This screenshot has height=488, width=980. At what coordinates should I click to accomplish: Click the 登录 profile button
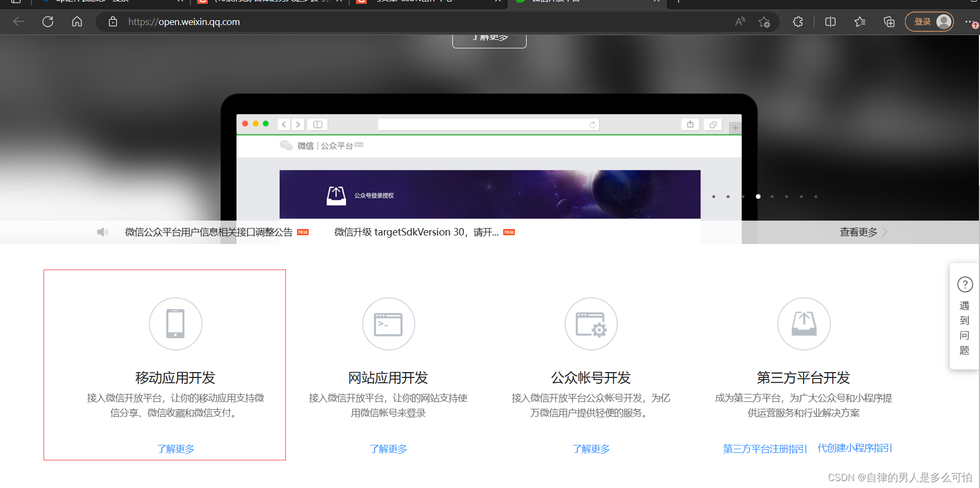coord(930,22)
